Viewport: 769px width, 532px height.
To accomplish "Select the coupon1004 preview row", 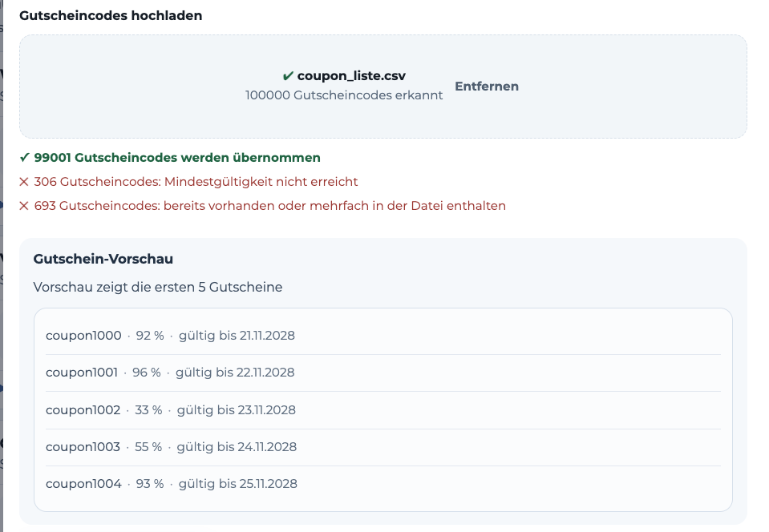I will (383, 484).
